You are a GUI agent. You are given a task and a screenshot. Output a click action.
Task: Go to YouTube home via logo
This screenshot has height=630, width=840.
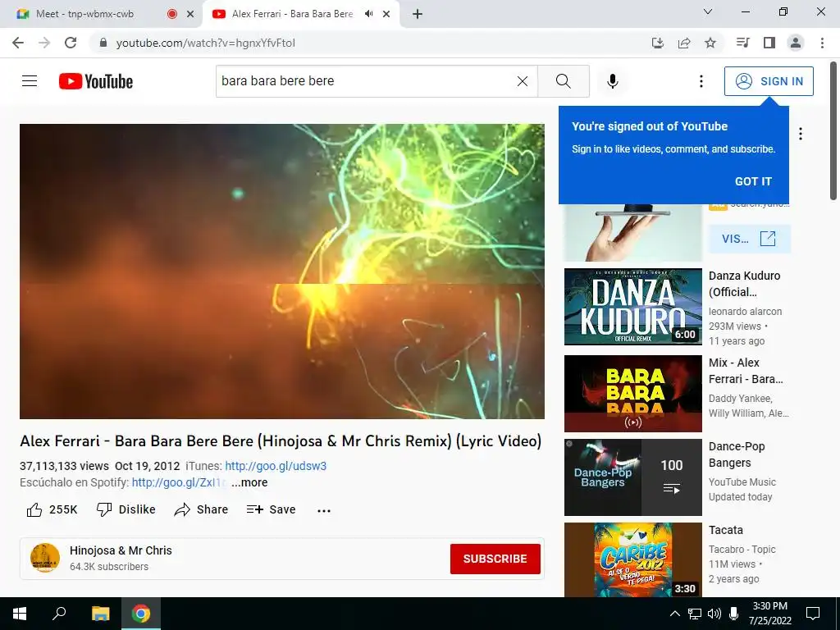point(96,81)
